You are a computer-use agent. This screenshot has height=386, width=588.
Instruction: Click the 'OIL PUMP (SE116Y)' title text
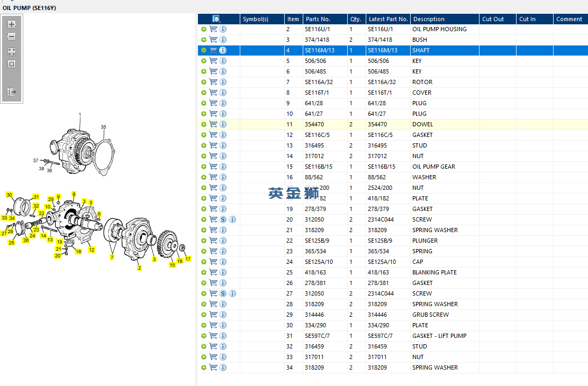(29, 8)
